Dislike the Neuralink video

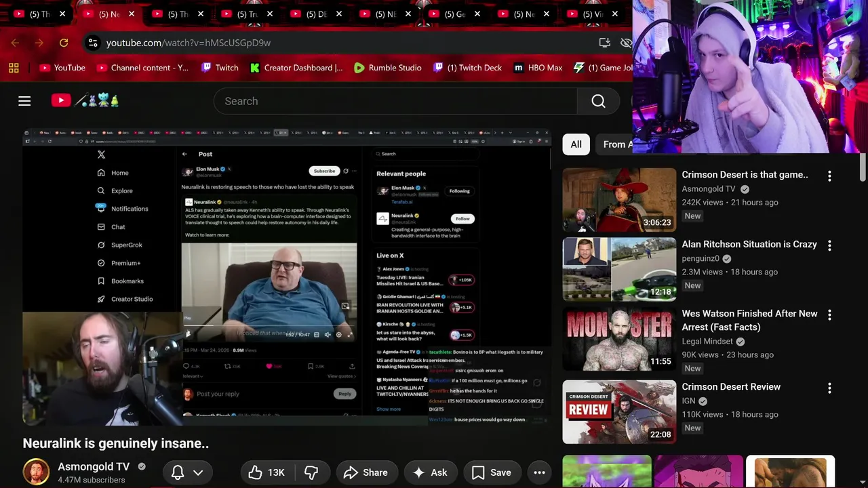pos(311,472)
